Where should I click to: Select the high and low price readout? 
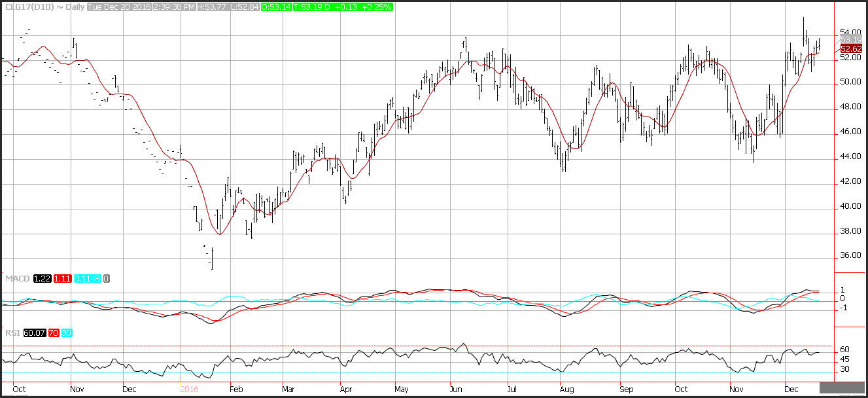230,7
